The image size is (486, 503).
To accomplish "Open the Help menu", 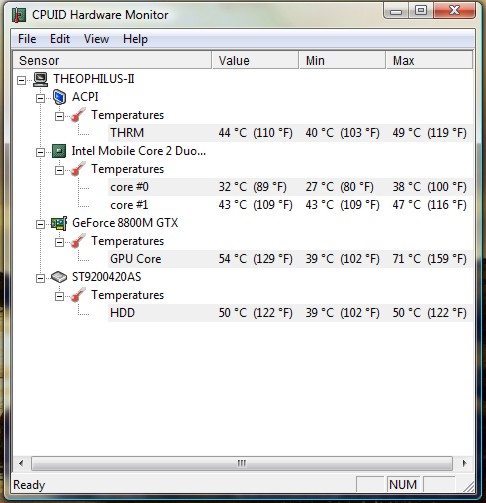I will pyautogui.click(x=135, y=39).
